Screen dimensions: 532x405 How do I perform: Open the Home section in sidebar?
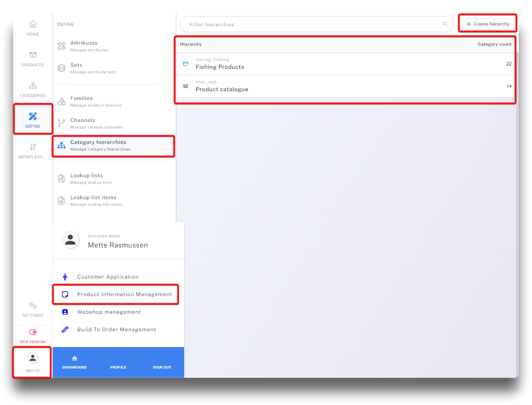33,28
